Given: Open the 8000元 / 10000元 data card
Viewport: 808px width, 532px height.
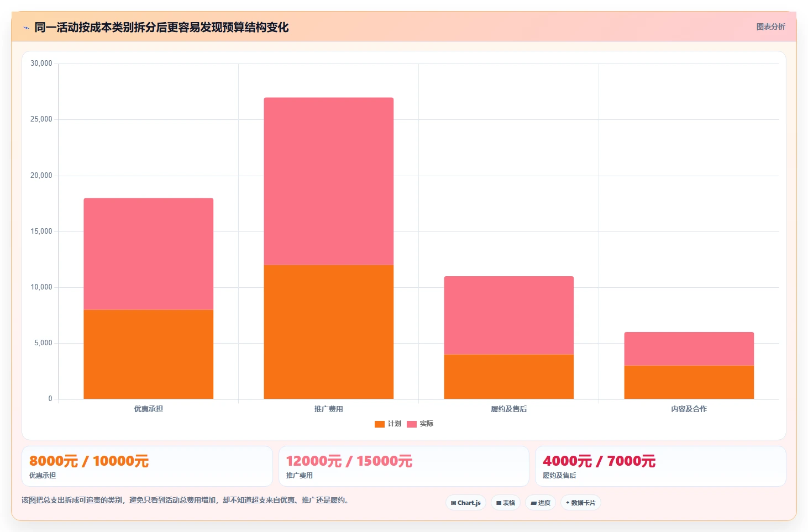Looking at the screenshot, I should tap(147, 466).
